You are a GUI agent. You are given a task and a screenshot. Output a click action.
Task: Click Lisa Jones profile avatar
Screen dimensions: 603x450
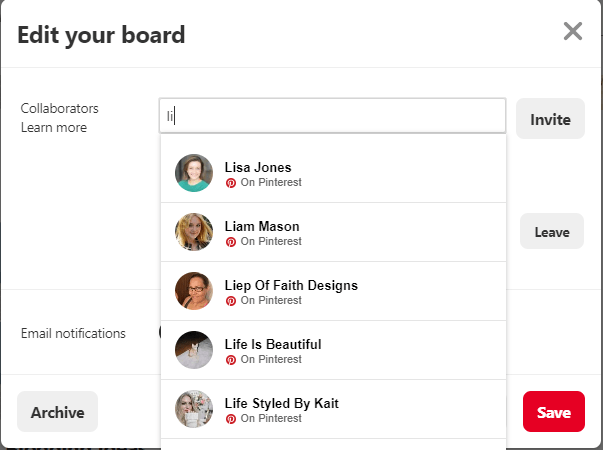[194, 173]
